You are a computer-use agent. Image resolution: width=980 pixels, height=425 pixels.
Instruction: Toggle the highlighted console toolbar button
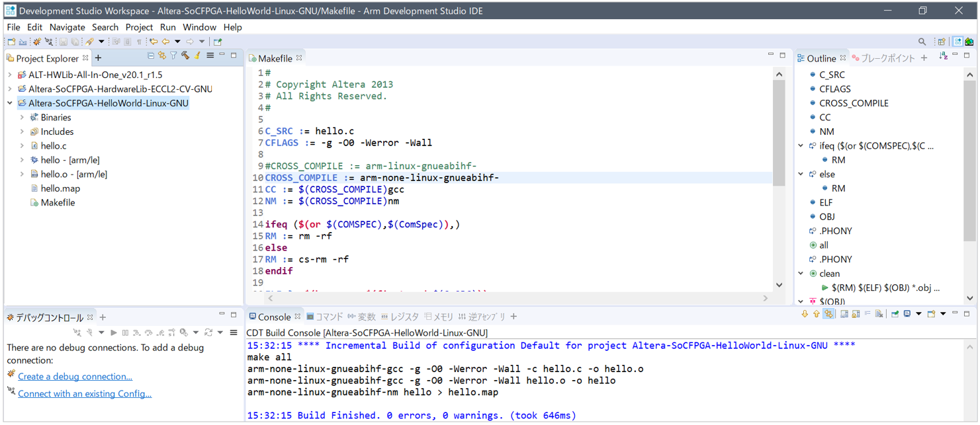828,315
